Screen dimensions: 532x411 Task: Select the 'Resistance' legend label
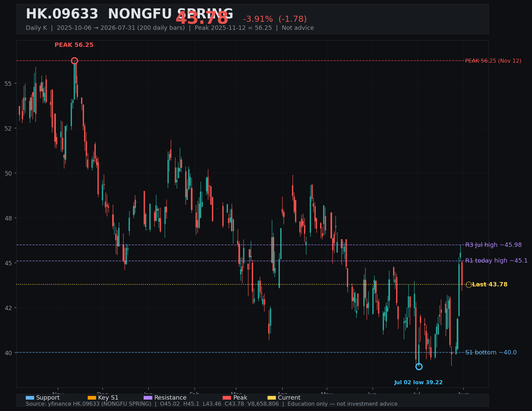point(170,398)
